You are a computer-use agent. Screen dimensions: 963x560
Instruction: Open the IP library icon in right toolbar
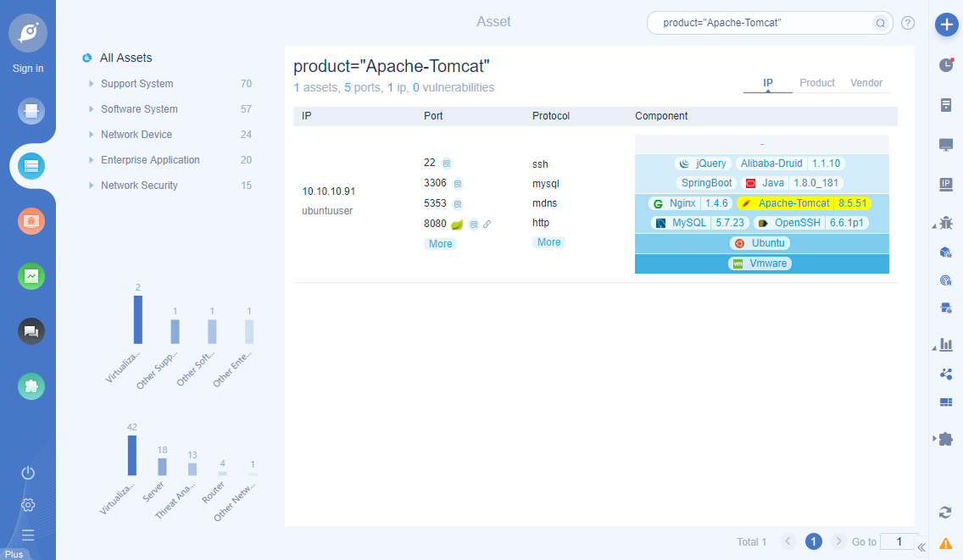click(x=946, y=184)
